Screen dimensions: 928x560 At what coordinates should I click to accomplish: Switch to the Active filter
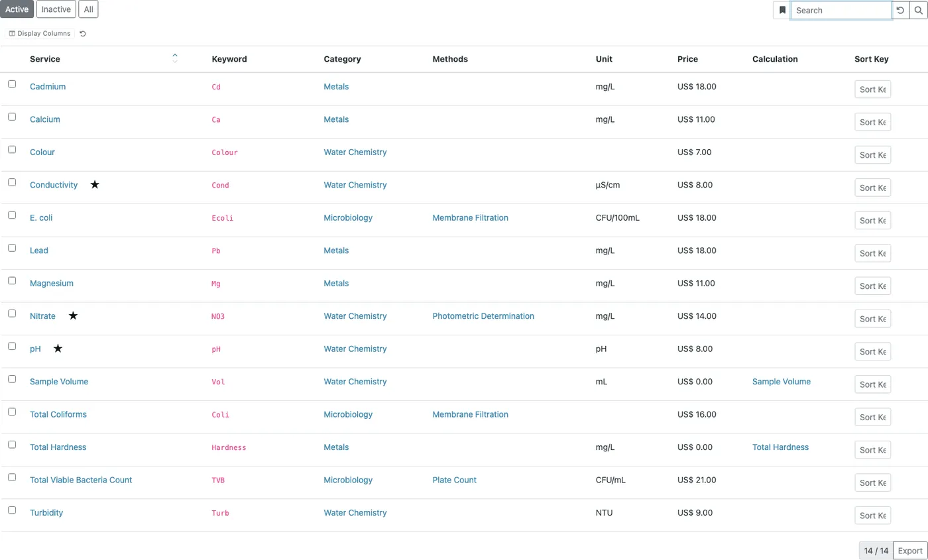[x=17, y=9]
